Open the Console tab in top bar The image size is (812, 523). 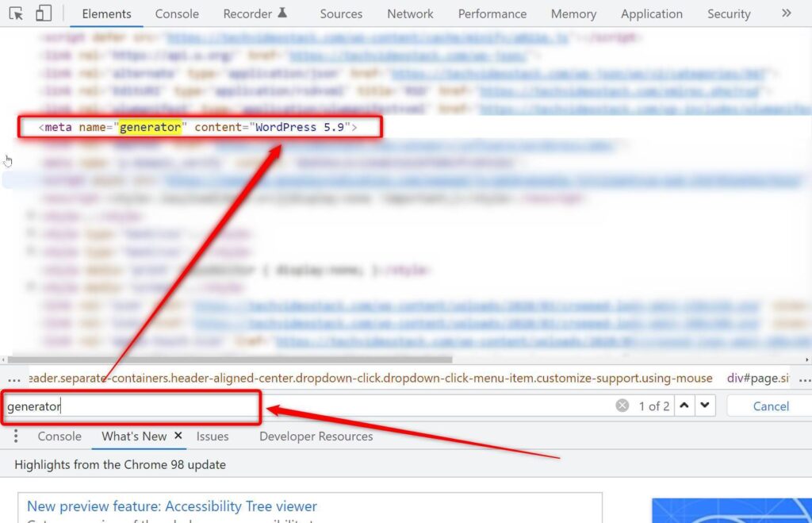[x=177, y=14]
